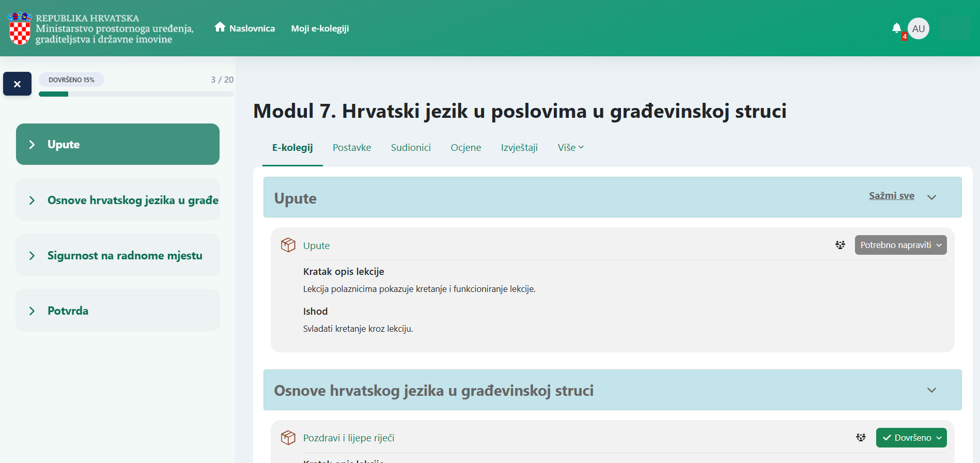
Task: Open Pozdravi i lijepe riječi lesson link
Action: point(349,438)
